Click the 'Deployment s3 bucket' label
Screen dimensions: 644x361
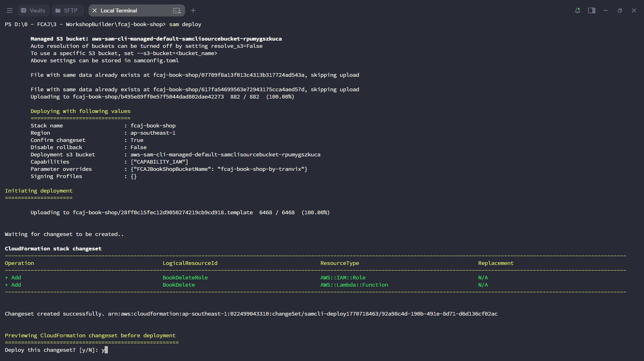tap(63, 155)
